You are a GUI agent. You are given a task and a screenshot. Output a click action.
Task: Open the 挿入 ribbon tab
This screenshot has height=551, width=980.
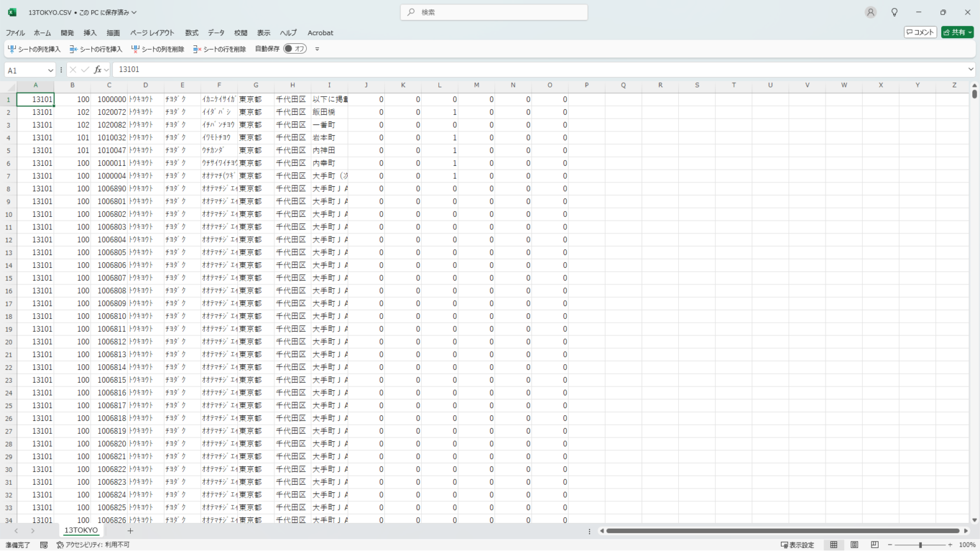(x=90, y=33)
